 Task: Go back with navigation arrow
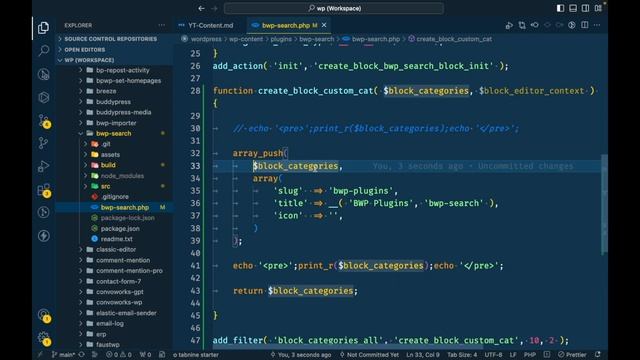click(201, 8)
